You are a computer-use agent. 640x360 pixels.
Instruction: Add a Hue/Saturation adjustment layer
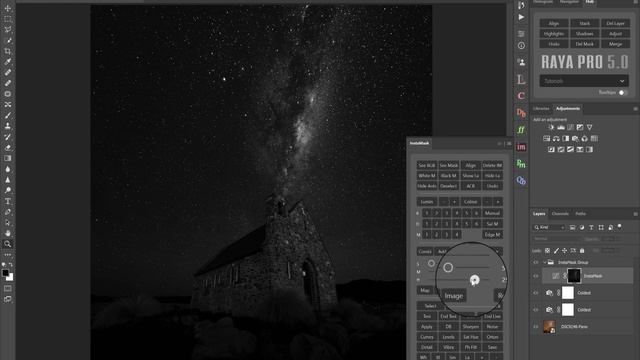547,138
